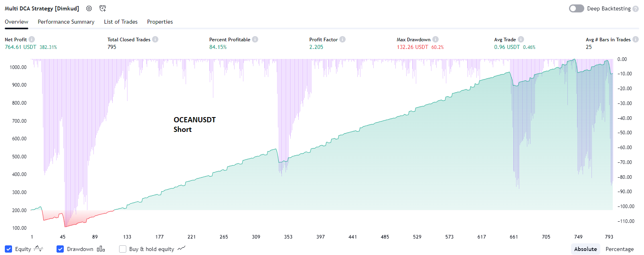Uncheck the Equity checkbox

8,249
